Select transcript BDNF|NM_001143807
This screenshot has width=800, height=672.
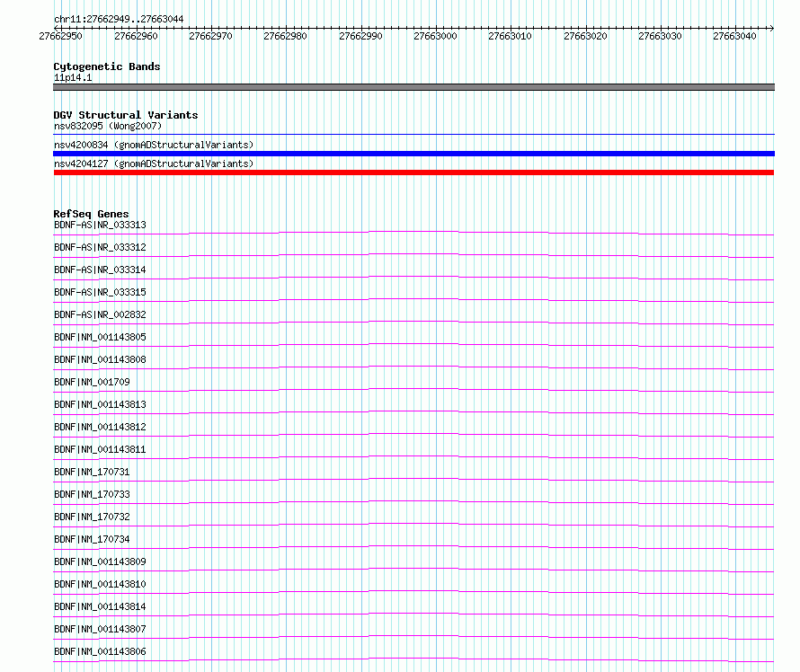(100, 629)
